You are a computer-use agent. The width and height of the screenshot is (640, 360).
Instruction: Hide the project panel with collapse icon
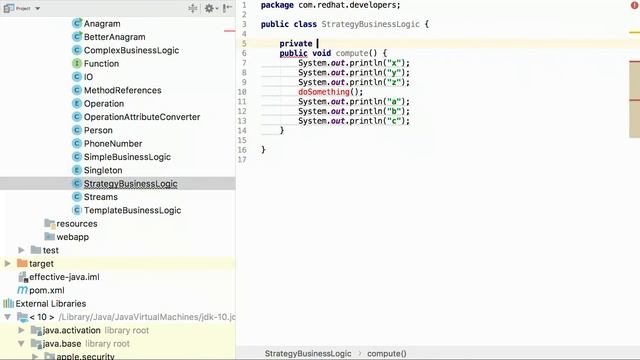(227, 8)
